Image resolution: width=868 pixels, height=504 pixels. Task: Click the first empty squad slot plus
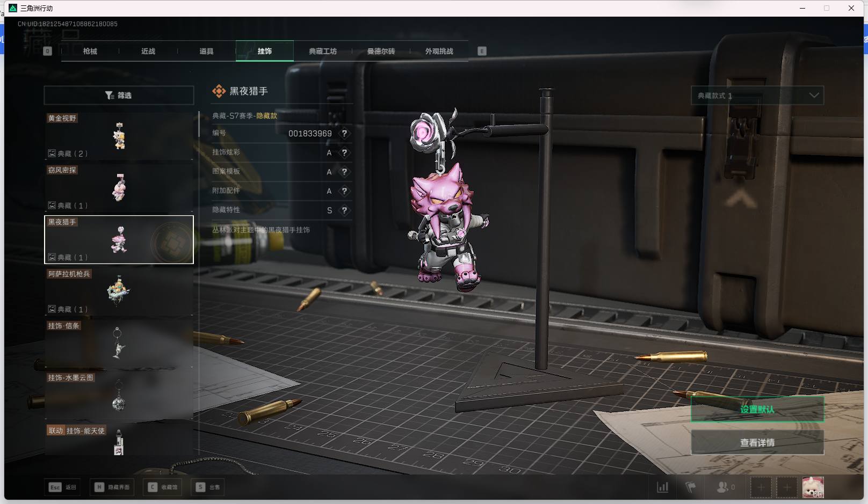click(x=761, y=487)
